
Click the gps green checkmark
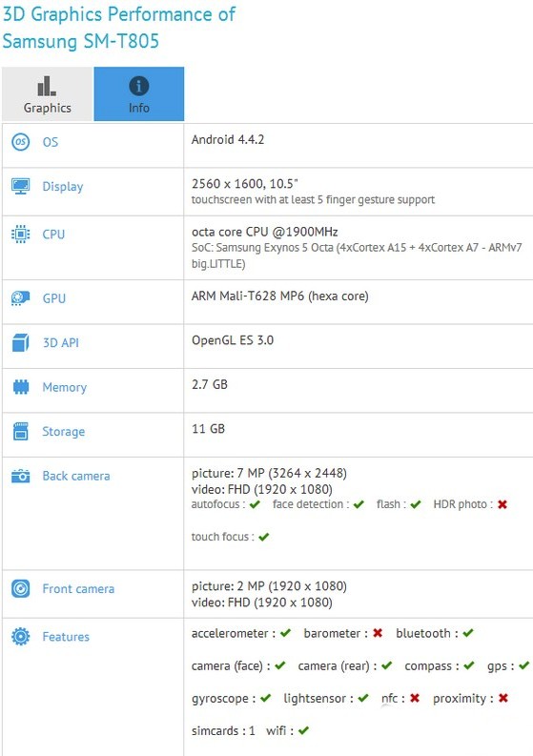point(523,665)
